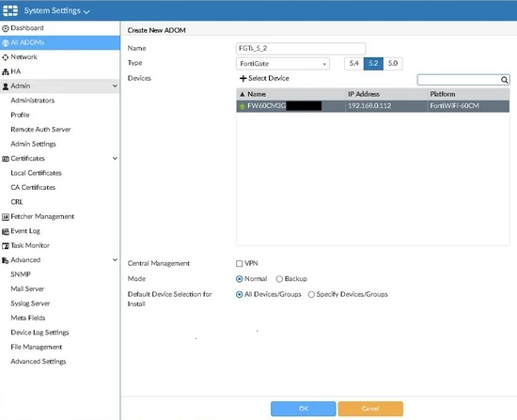517x420 pixels.
Task: Click the search magnifier icon in device filter
Action: (504, 80)
